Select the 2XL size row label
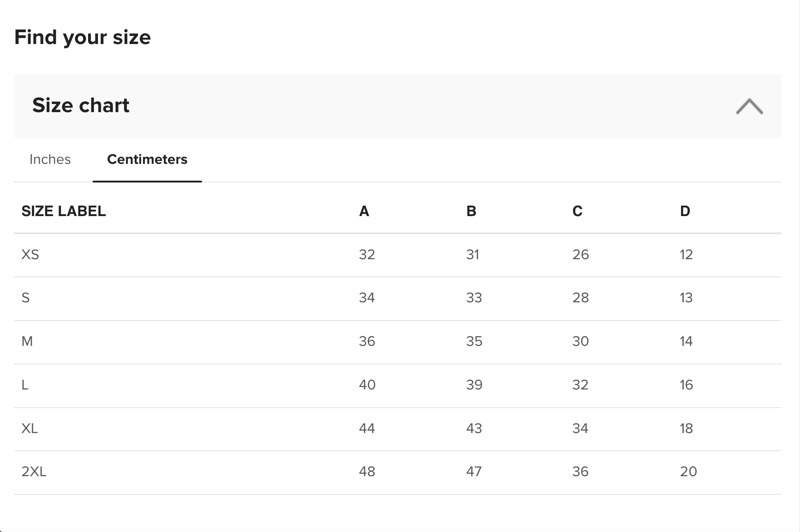Screen dimensions: 800x532 [x=34, y=472]
